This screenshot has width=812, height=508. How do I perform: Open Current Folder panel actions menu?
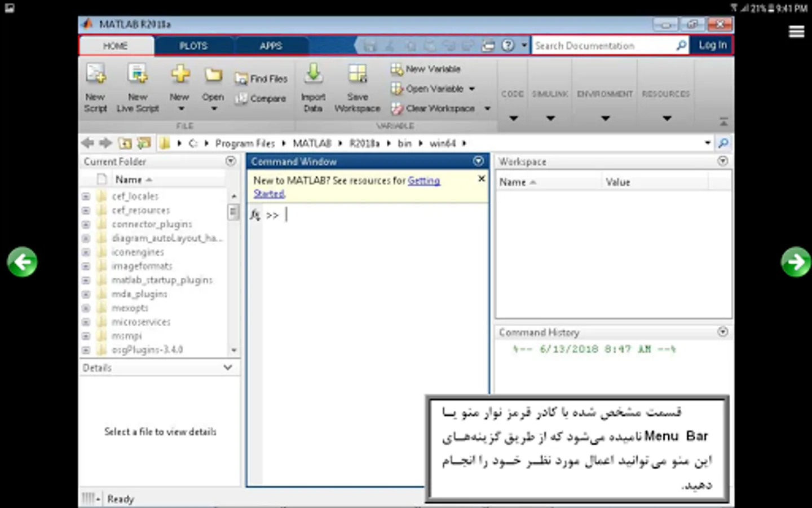tap(231, 161)
